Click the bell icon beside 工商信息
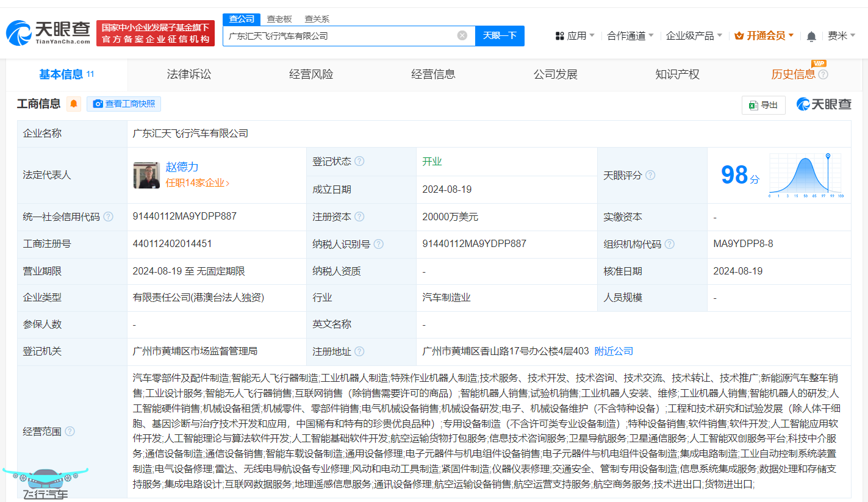This screenshot has height=502, width=868. pyautogui.click(x=73, y=104)
